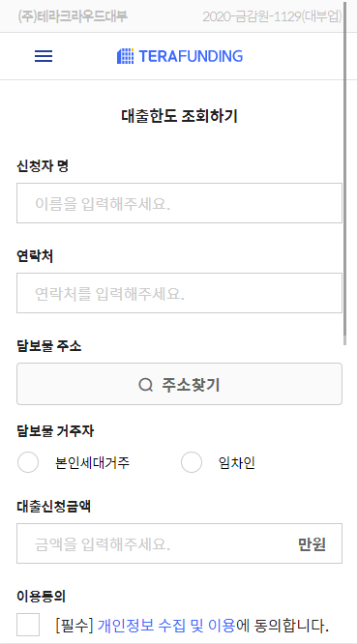Focus the 금액을 입력해주세요 amount field
357x644 pixels.
click(x=179, y=543)
